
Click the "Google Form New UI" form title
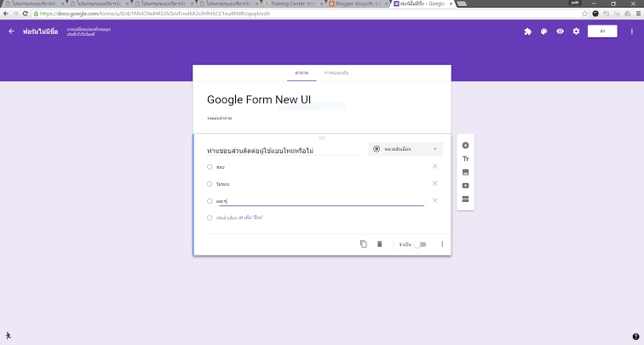pyautogui.click(x=259, y=100)
